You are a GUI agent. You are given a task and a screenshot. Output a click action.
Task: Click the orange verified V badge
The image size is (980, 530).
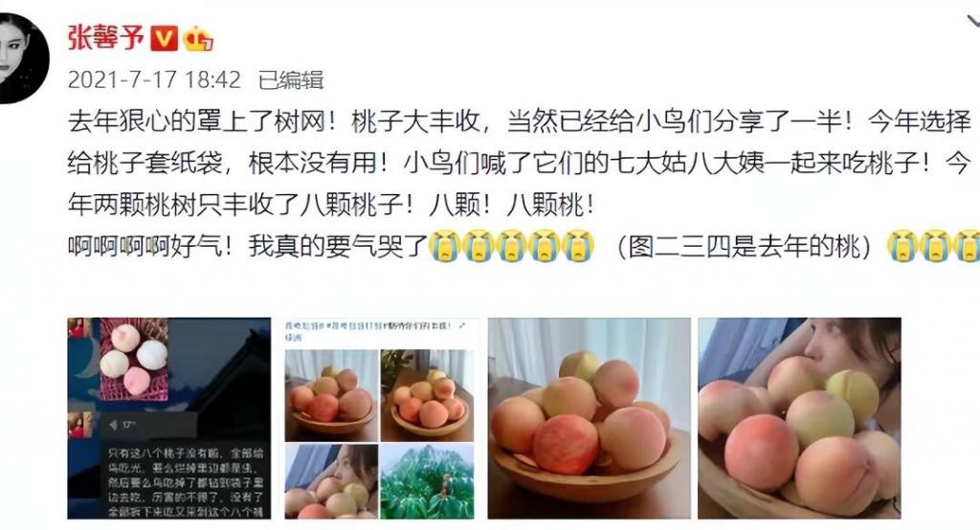tap(165, 39)
